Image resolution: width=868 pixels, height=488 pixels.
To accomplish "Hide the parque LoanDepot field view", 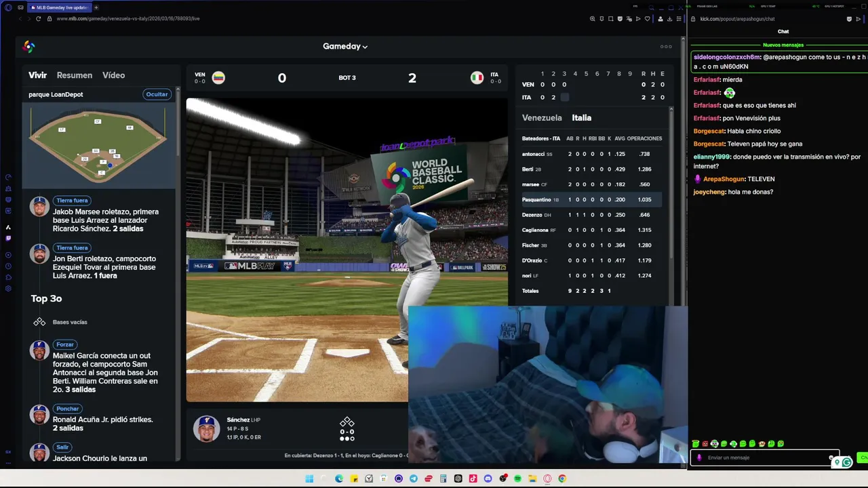I will coord(157,94).
